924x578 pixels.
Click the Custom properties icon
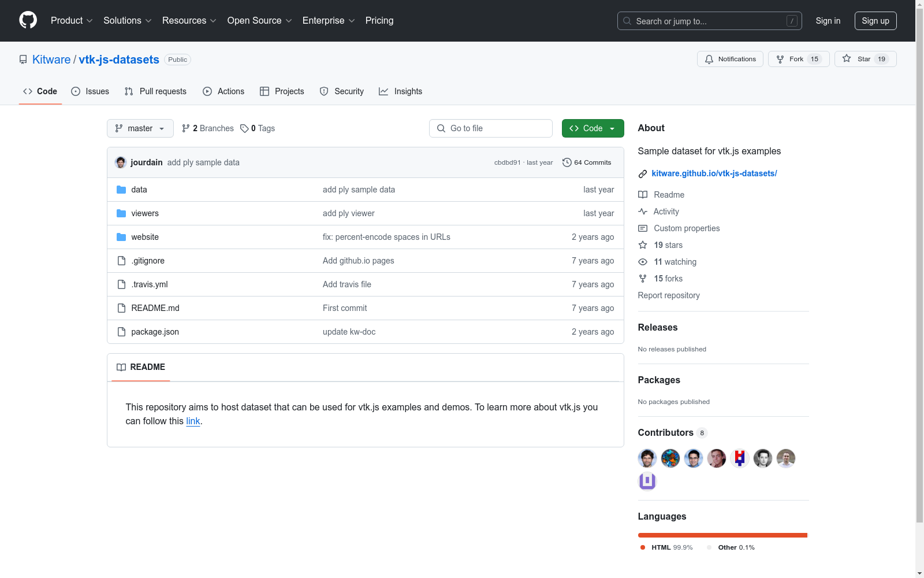click(643, 228)
